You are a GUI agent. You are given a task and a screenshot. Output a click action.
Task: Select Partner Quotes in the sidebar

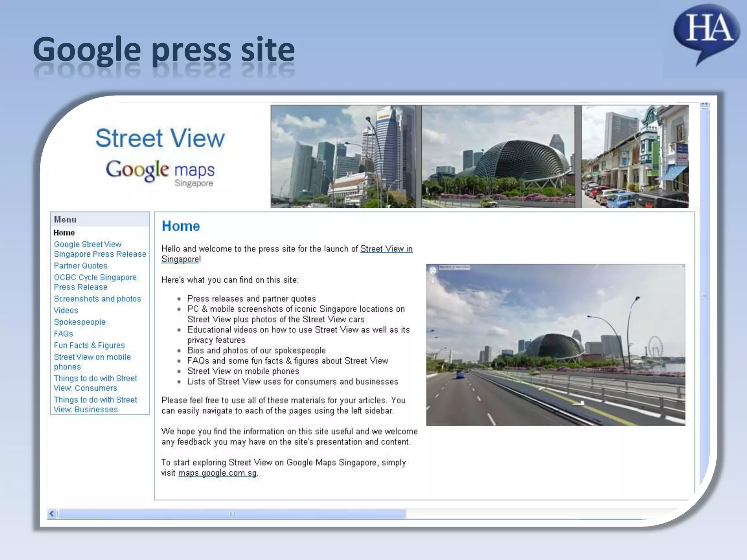click(x=81, y=266)
